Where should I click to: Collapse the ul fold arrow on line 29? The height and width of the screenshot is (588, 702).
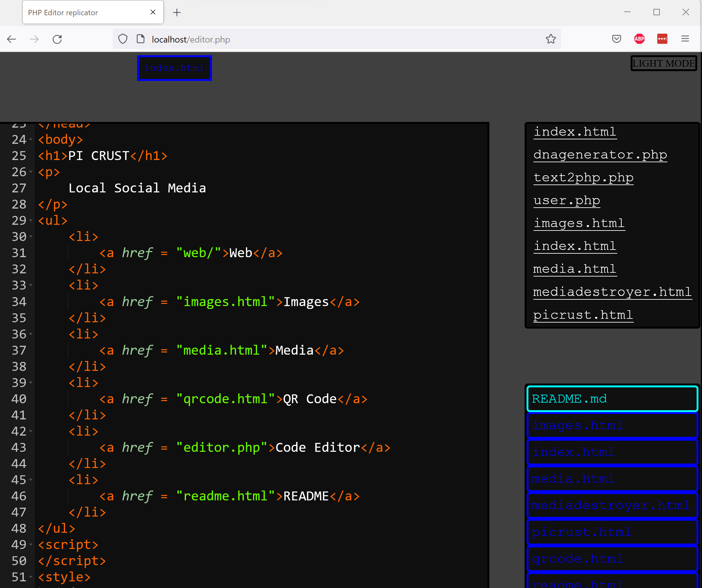[31, 220]
